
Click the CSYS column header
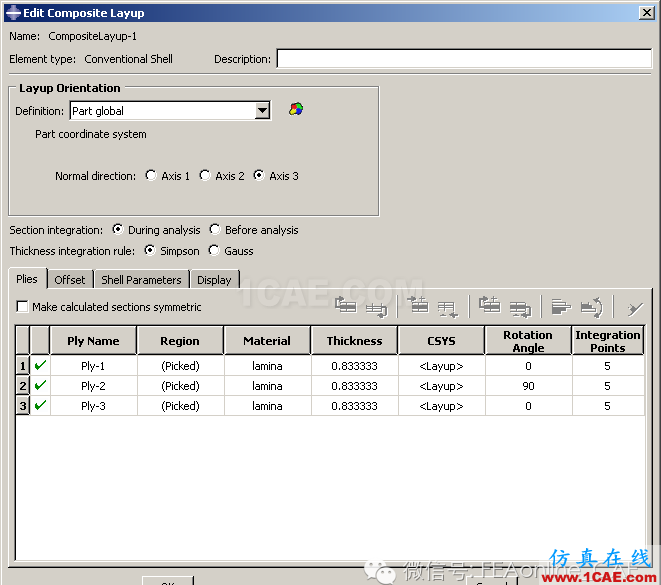click(441, 341)
